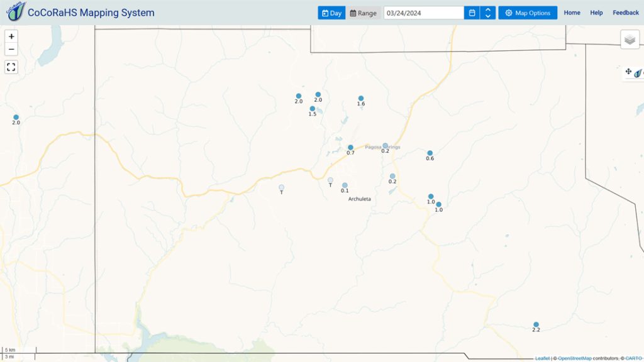Click the CoCoRaHS logo
This screenshot has width=644, height=362.
[x=16, y=12]
